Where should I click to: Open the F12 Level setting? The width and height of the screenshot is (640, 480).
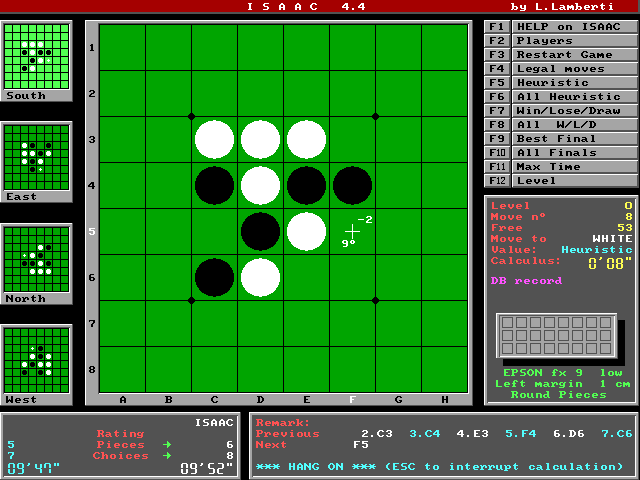pos(560,180)
